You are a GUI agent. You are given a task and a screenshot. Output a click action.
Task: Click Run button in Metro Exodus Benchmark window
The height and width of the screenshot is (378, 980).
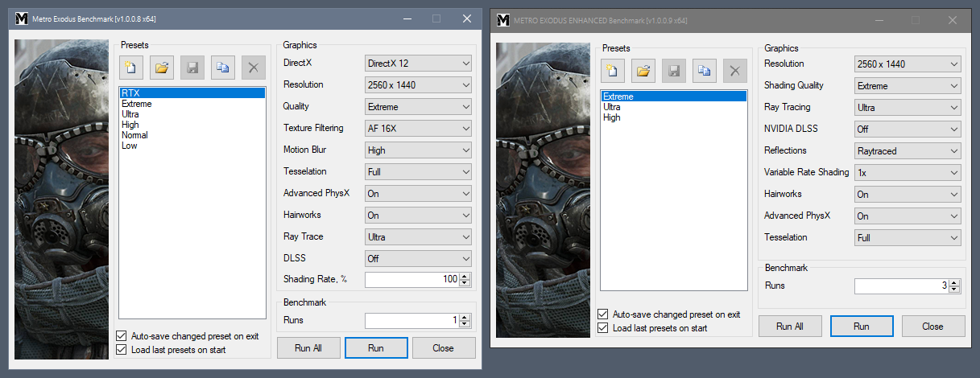click(376, 347)
